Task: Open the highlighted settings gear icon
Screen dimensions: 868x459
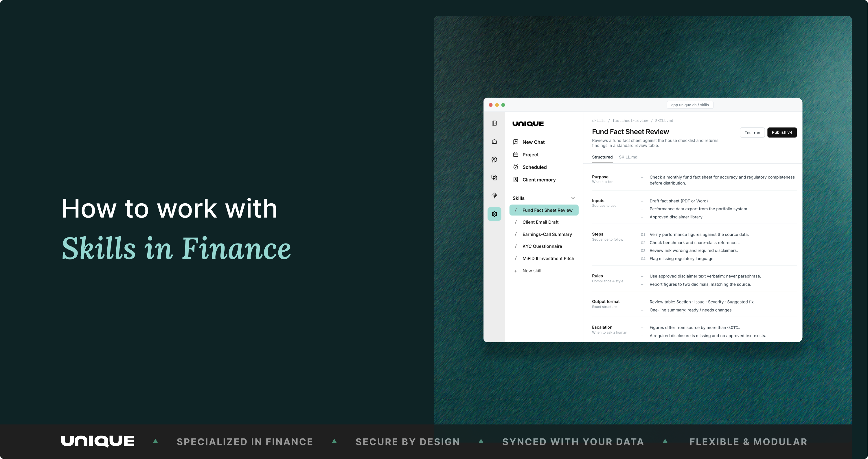Action: (x=494, y=214)
